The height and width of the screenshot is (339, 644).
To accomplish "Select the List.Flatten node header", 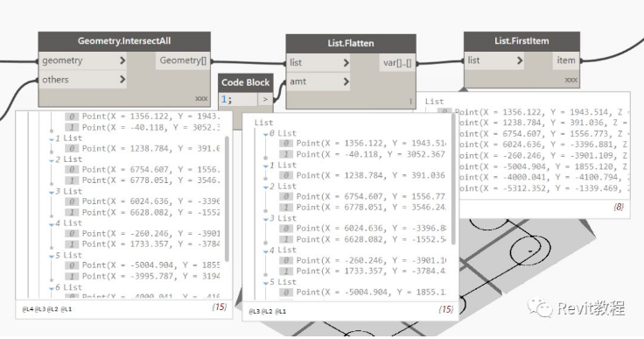I will point(351,43).
